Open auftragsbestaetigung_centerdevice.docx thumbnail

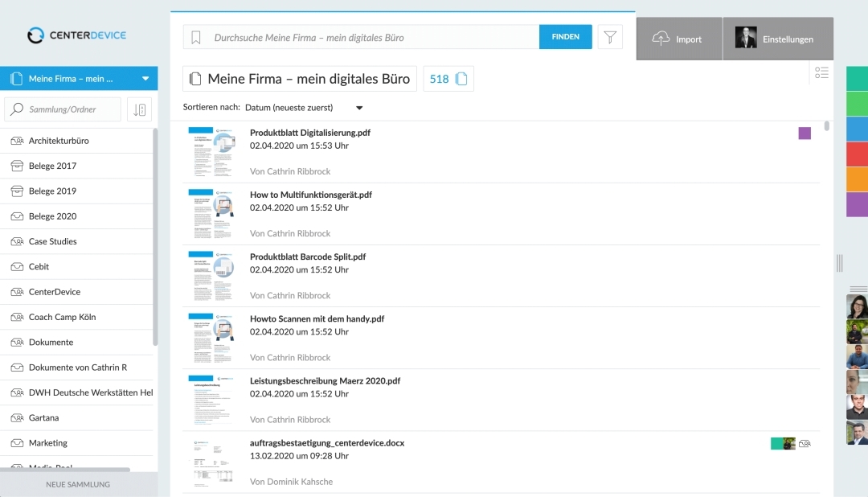(x=212, y=462)
